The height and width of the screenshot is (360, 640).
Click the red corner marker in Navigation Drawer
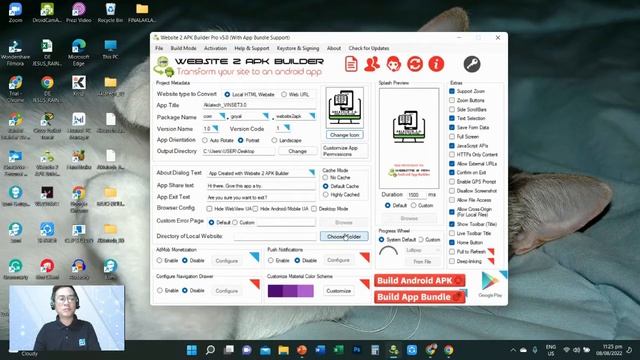pyautogui.click(x=255, y=283)
